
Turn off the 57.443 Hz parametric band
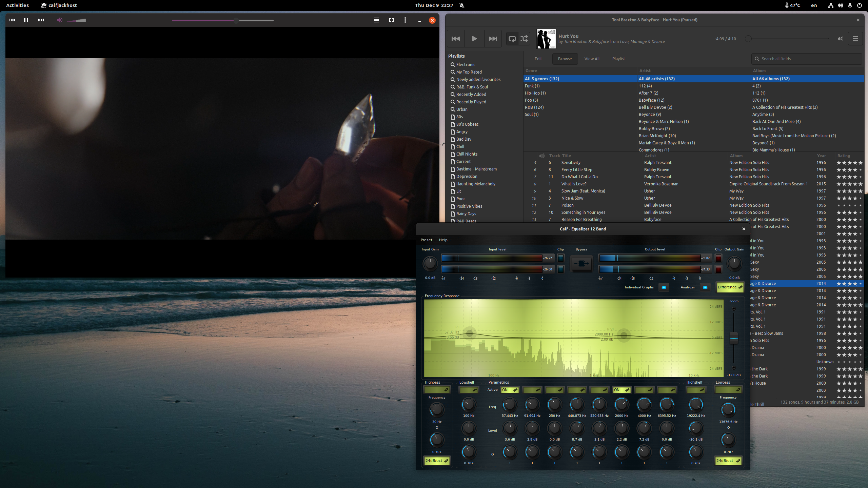[x=510, y=390]
